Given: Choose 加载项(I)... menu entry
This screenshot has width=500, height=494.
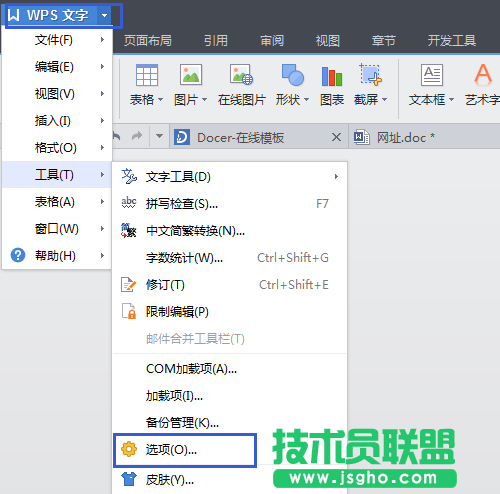Looking at the screenshot, I should [x=230, y=396].
